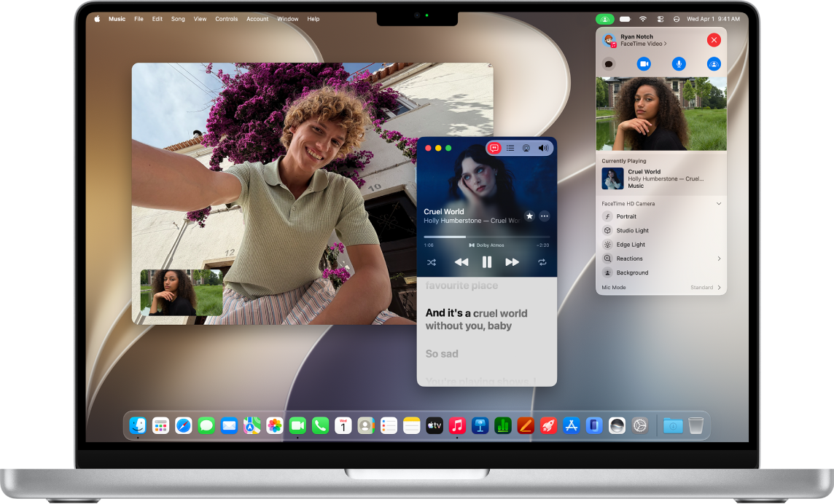Open the Account menu

click(257, 19)
